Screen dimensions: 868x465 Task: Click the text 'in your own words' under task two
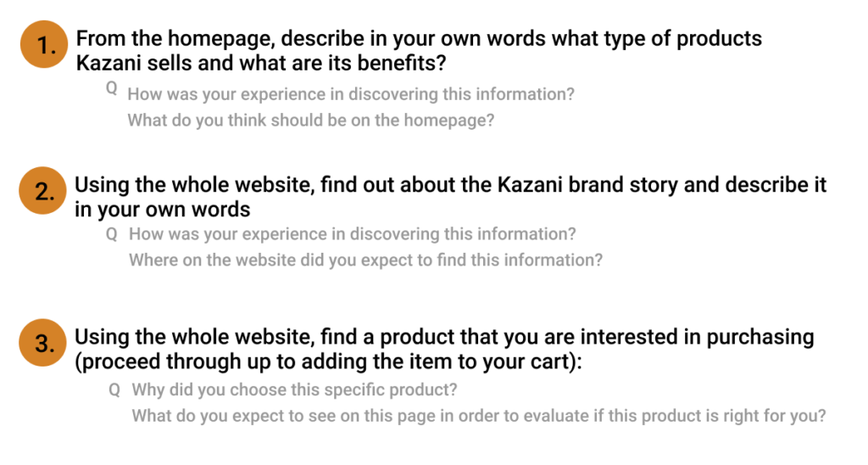(162, 210)
